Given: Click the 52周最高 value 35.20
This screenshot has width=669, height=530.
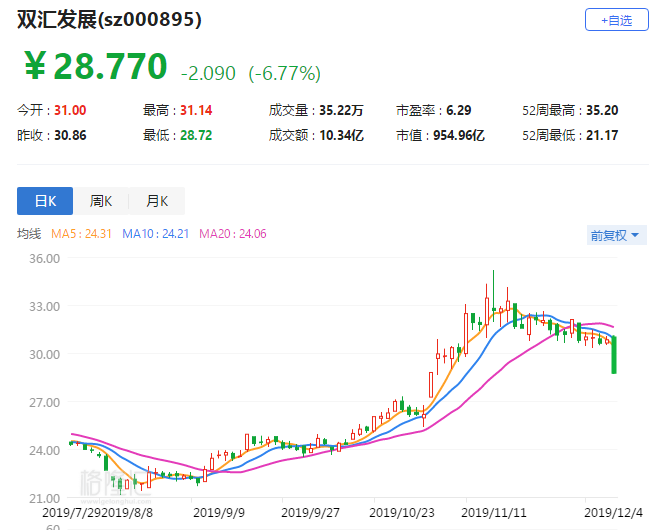Looking at the screenshot, I should [602, 111].
